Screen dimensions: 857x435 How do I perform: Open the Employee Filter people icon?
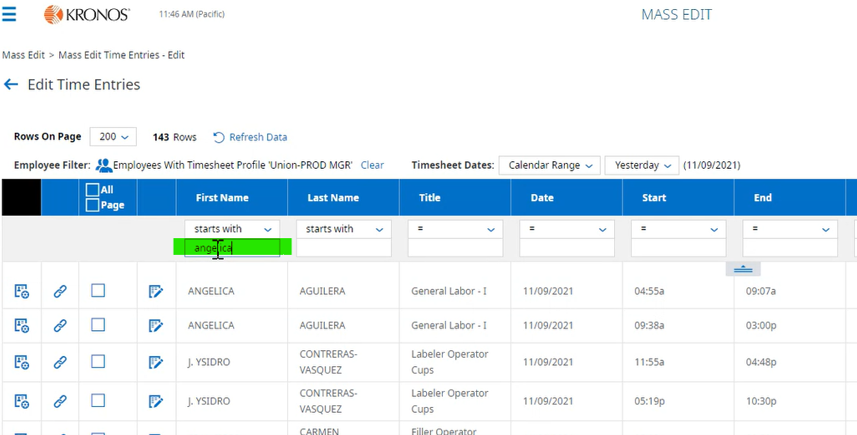[103, 165]
